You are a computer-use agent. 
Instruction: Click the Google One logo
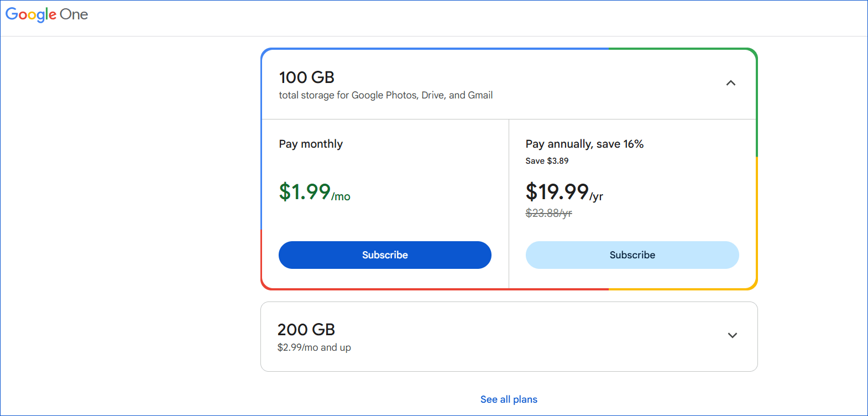tap(47, 14)
